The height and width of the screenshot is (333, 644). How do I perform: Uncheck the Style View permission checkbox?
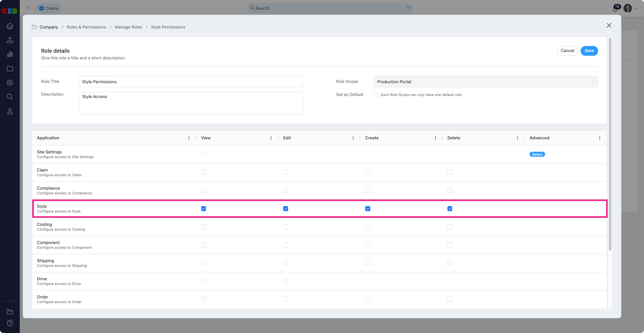coord(204,209)
